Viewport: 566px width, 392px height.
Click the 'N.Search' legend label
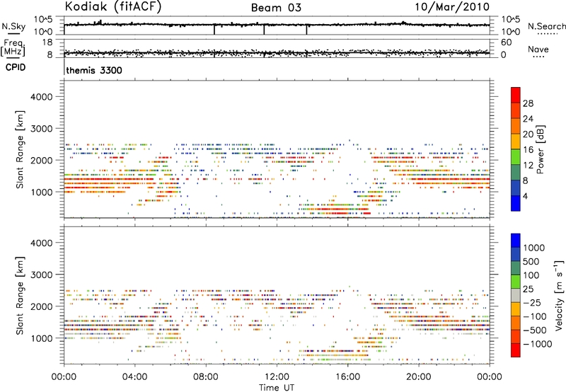click(547, 26)
